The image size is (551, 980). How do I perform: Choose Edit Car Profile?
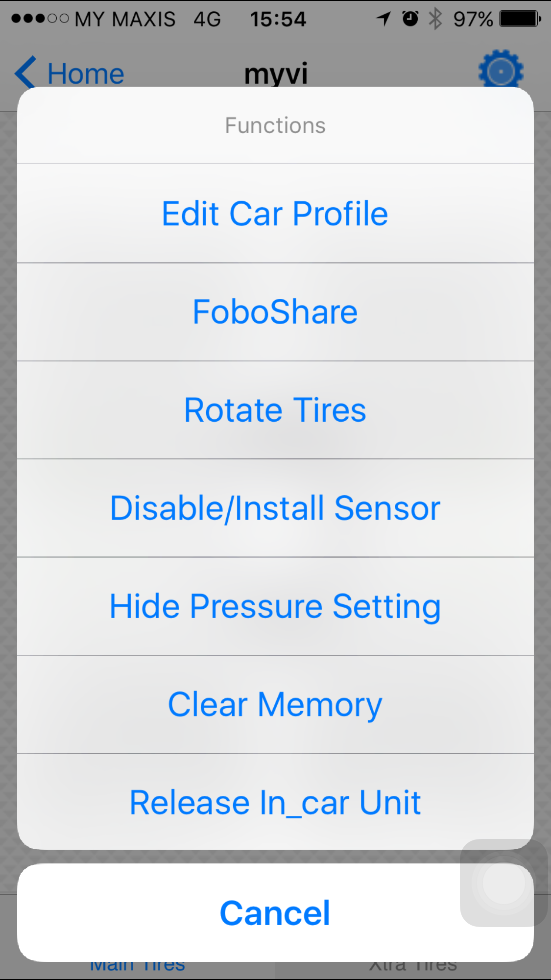275,214
